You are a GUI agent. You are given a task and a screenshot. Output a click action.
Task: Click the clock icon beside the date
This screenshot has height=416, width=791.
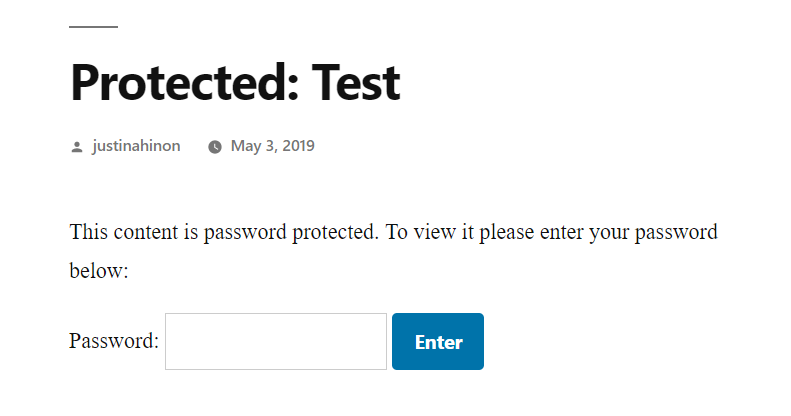tap(215, 147)
